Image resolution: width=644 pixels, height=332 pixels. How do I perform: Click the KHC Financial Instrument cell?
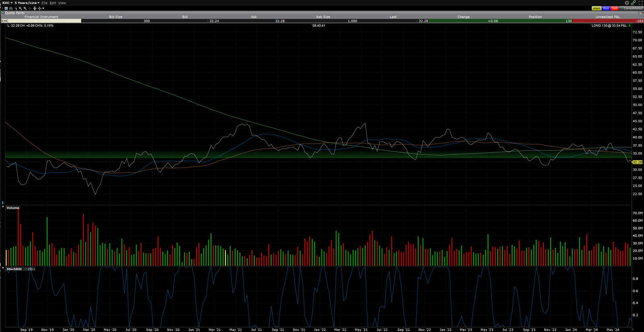click(x=40, y=21)
